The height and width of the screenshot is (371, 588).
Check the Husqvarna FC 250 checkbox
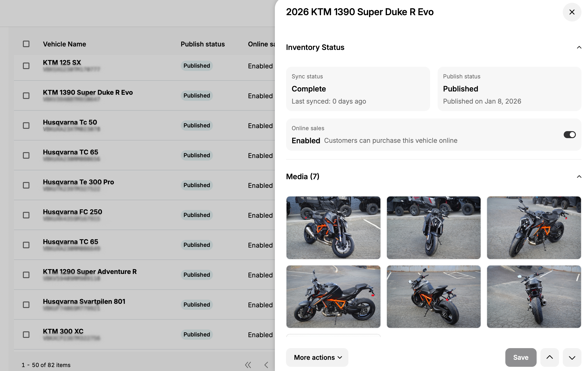(x=26, y=215)
